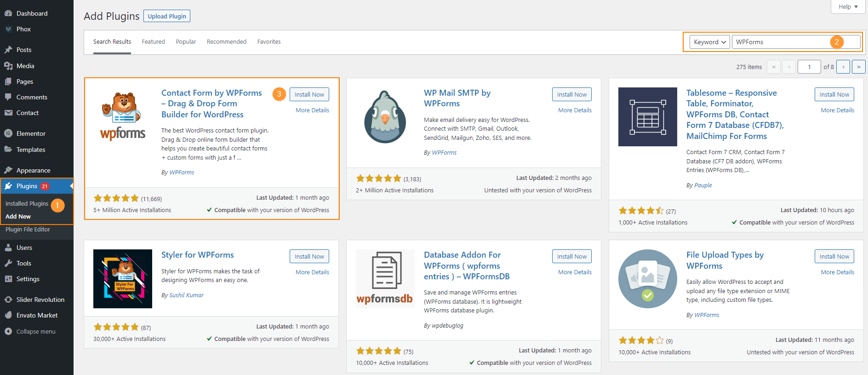Viewport: 868px width, 375px height.
Task: Click the plugin search field containing WPForms
Action: point(782,42)
